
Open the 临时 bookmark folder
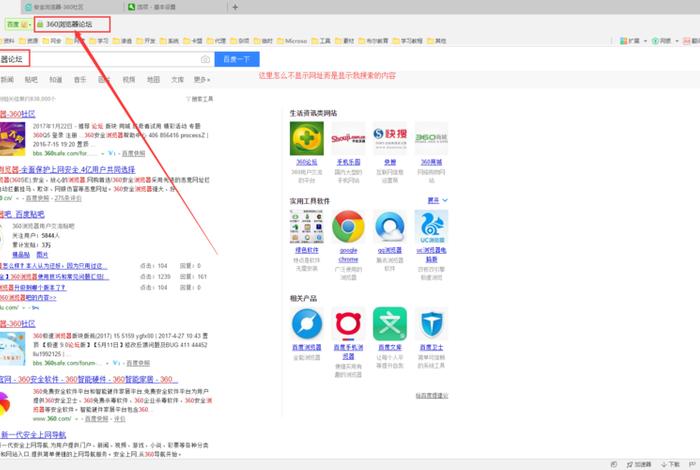tap(263, 41)
